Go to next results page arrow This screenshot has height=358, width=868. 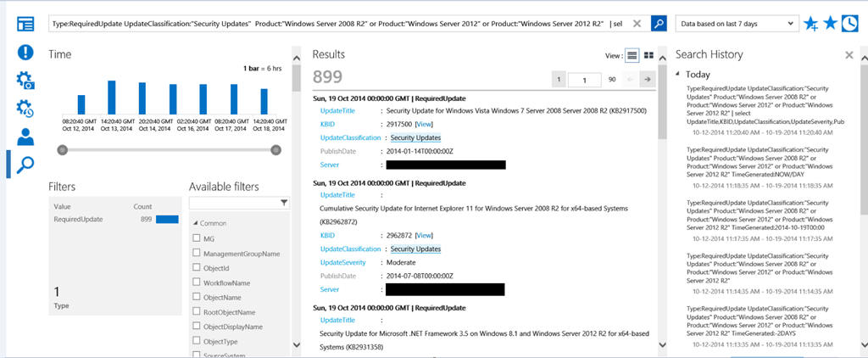pyautogui.click(x=647, y=79)
